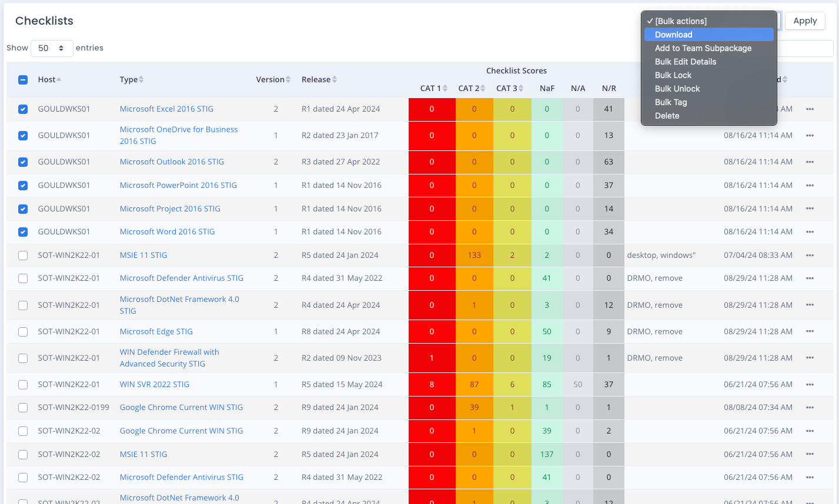
Task: Click NaF score 137 for MSIE 11
Action: (x=547, y=455)
